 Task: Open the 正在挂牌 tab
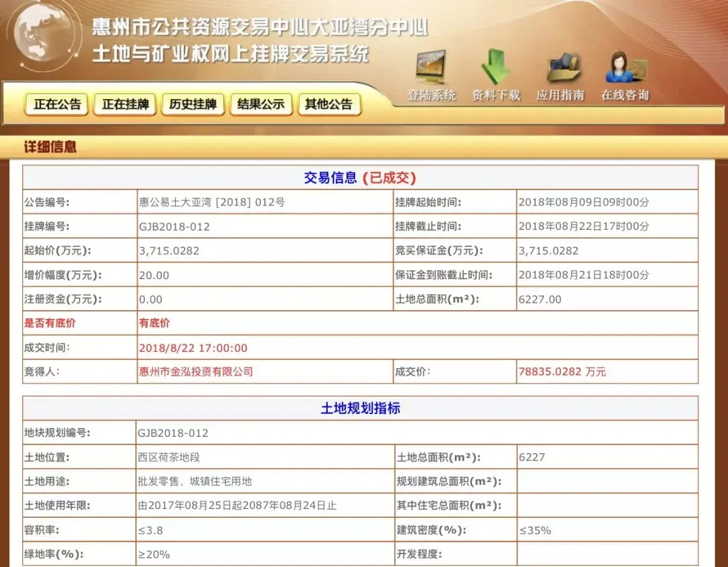pos(125,104)
